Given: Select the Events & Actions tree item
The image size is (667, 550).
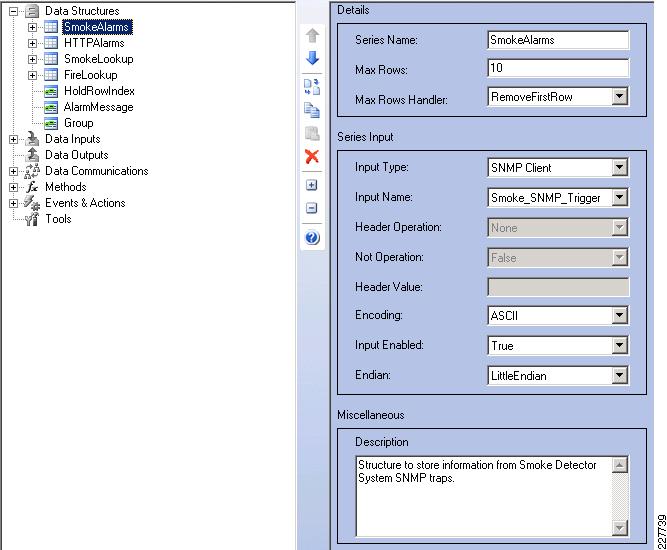Looking at the screenshot, I should click(x=85, y=203).
